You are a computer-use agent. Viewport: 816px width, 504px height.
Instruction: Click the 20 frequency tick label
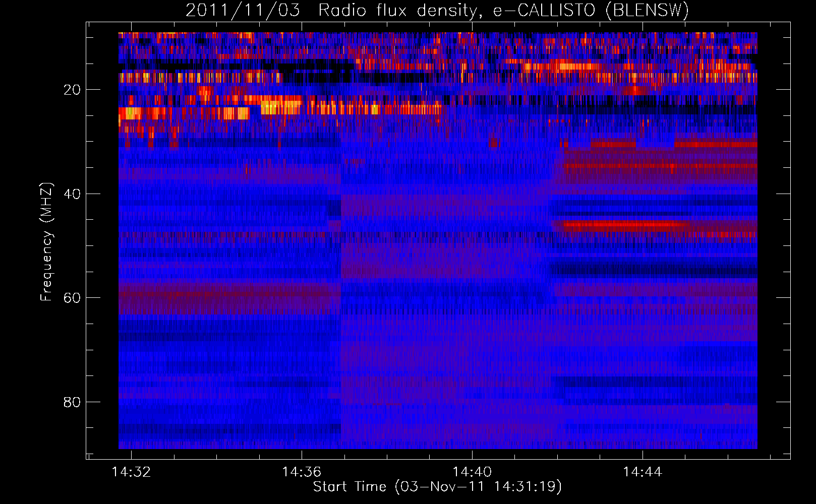coord(72,90)
